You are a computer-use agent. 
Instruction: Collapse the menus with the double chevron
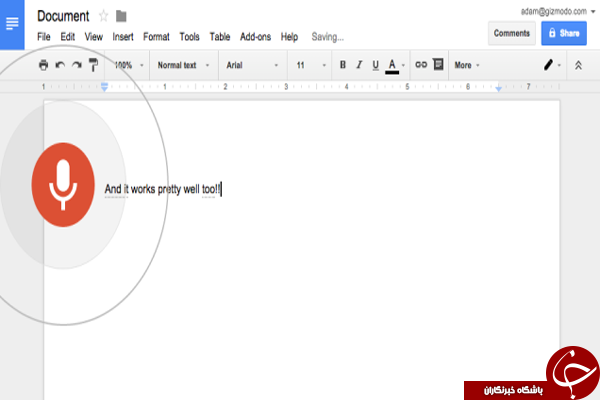[578, 65]
